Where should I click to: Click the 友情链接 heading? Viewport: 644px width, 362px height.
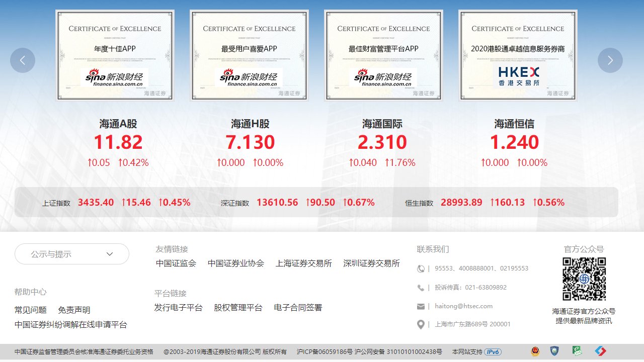coord(172,249)
